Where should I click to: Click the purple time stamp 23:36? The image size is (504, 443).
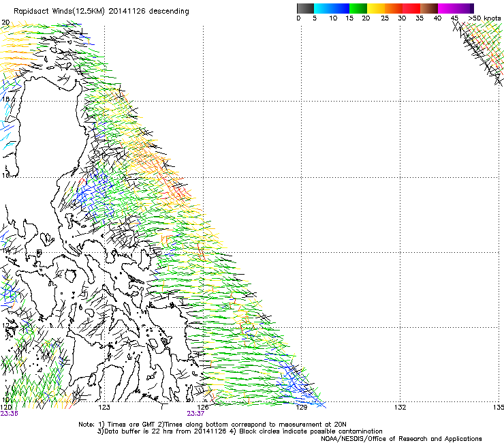pos(9,414)
